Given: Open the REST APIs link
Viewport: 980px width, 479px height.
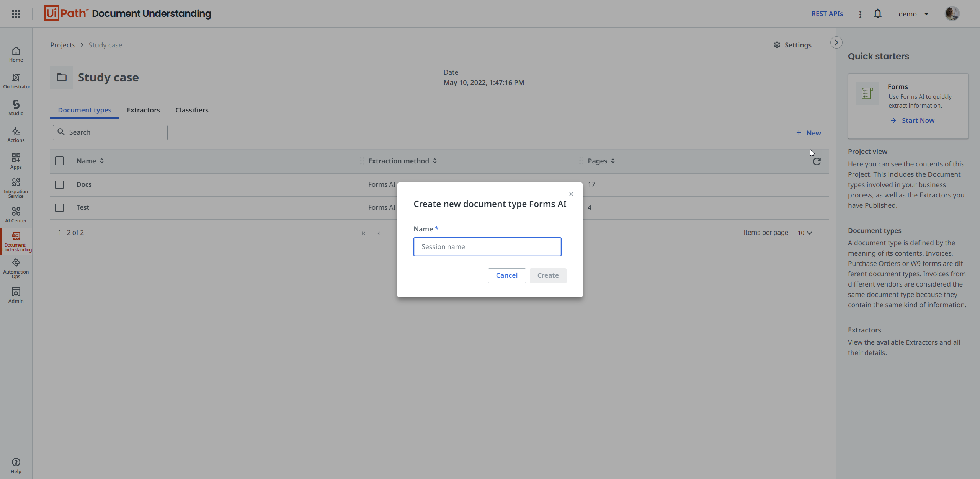Looking at the screenshot, I should click(827, 14).
